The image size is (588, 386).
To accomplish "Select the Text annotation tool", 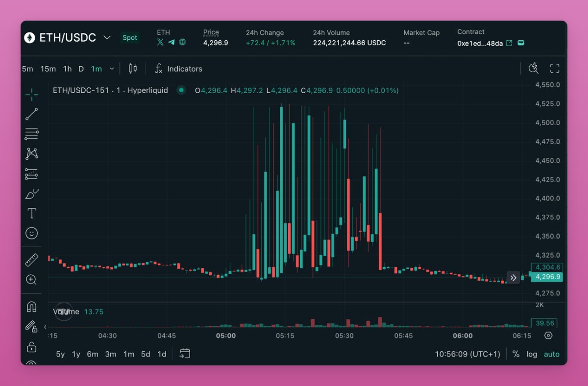I will tap(32, 213).
